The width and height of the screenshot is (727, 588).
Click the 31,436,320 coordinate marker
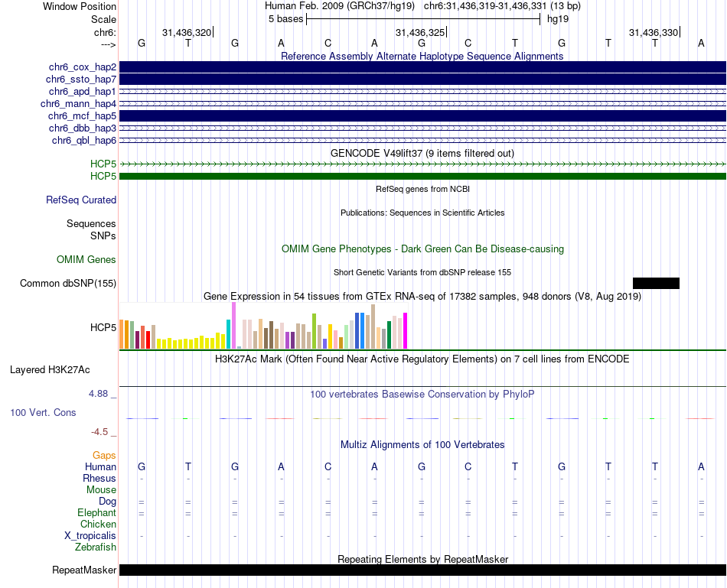(x=187, y=32)
